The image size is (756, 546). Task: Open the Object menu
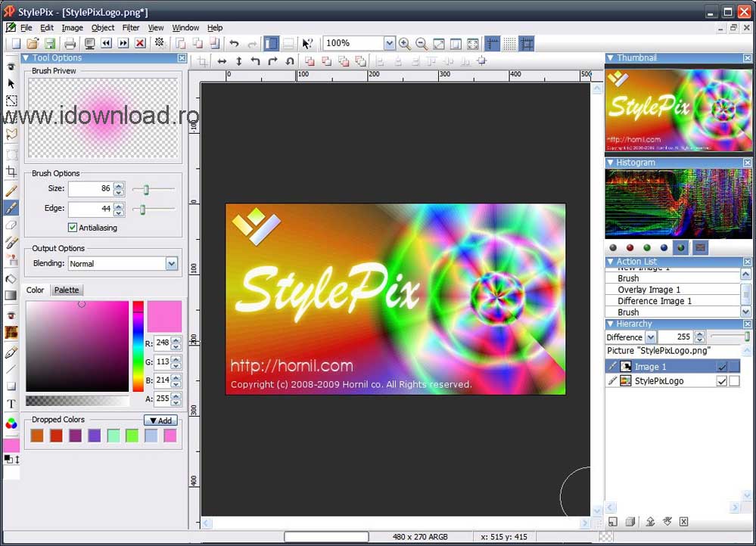(103, 28)
